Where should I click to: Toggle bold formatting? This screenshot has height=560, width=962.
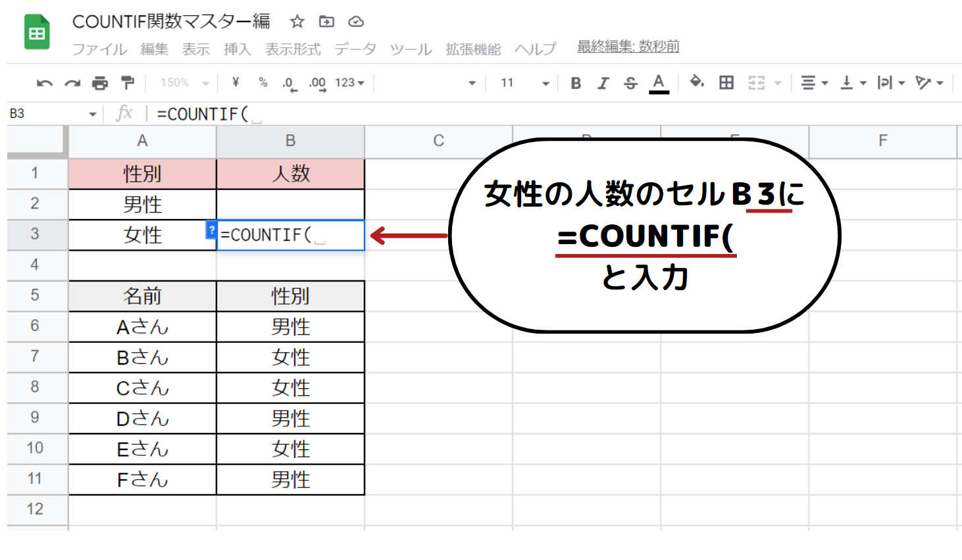pos(576,83)
